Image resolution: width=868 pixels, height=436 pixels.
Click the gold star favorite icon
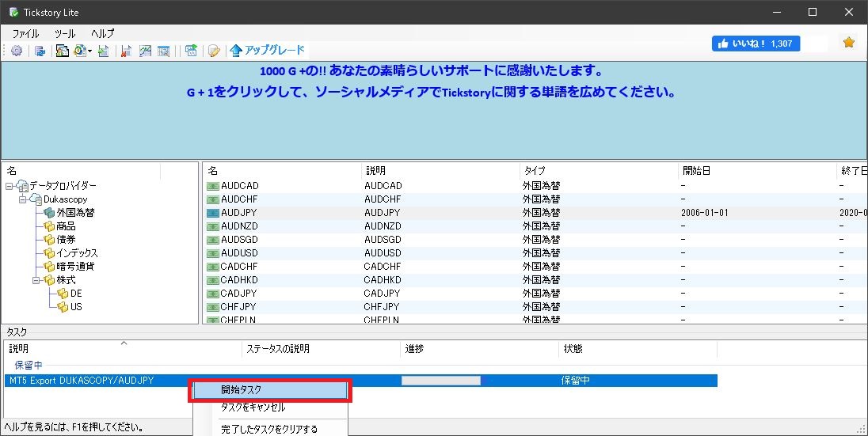click(849, 42)
